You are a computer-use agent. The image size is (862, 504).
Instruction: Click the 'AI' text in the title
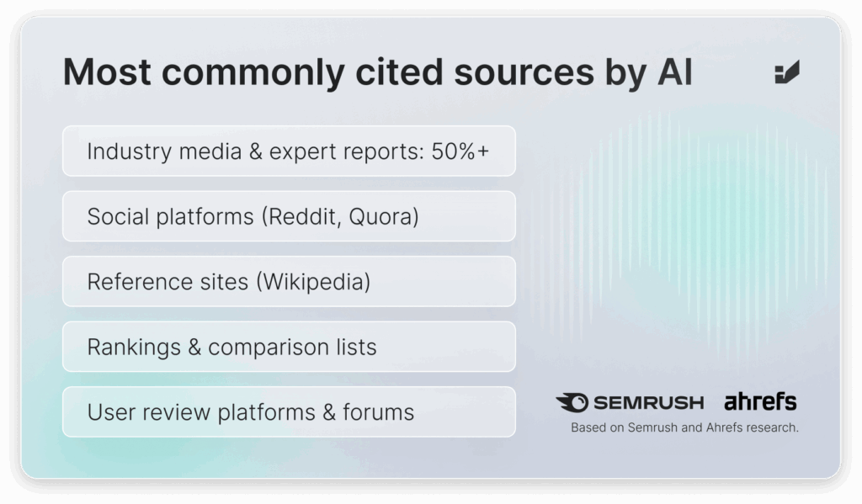674,73
